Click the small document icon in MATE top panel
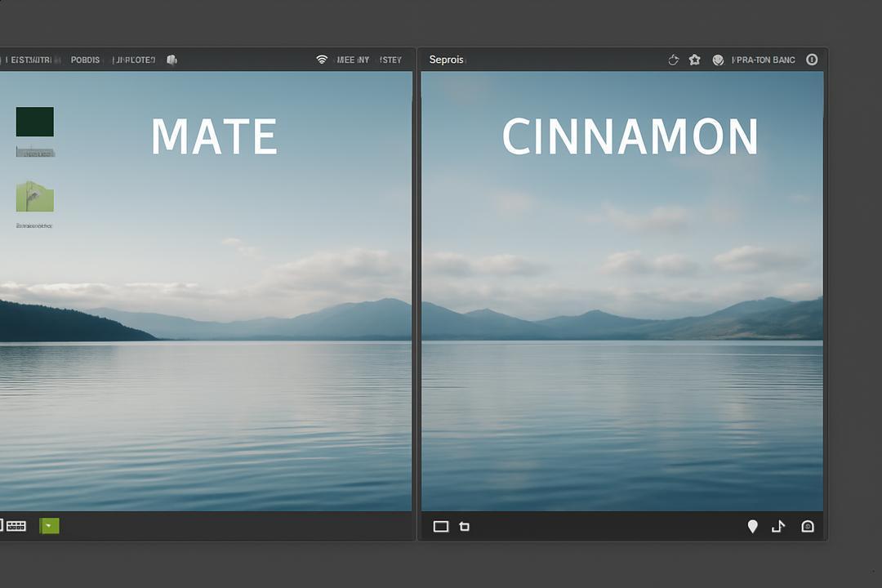882x588 pixels. pos(172,60)
